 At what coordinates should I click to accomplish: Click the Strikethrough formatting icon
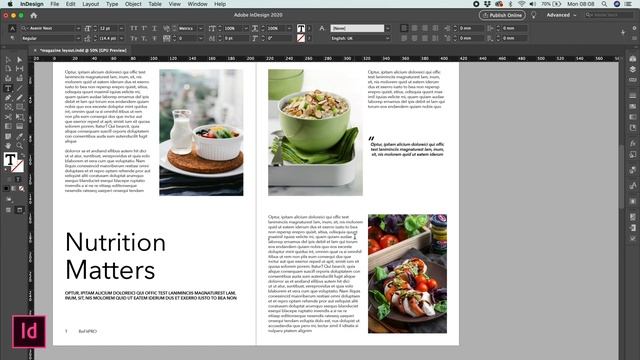pos(154,38)
